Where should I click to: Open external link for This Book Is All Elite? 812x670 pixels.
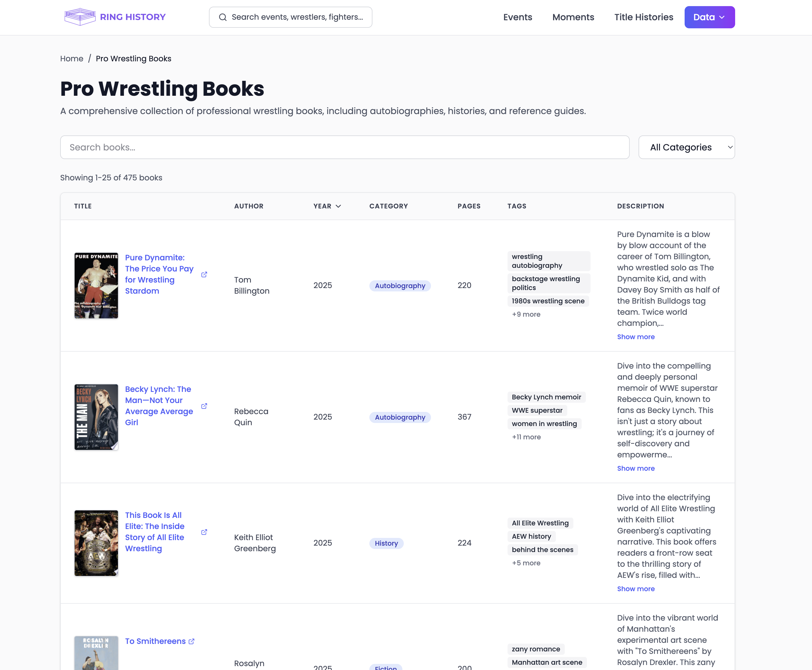tap(204, 532)
